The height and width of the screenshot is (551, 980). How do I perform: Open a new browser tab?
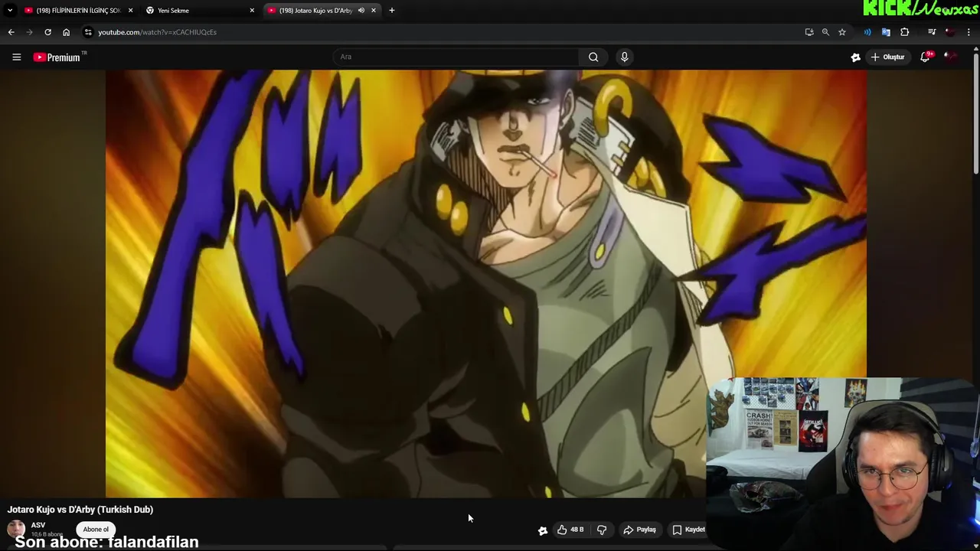click(391, 11)
